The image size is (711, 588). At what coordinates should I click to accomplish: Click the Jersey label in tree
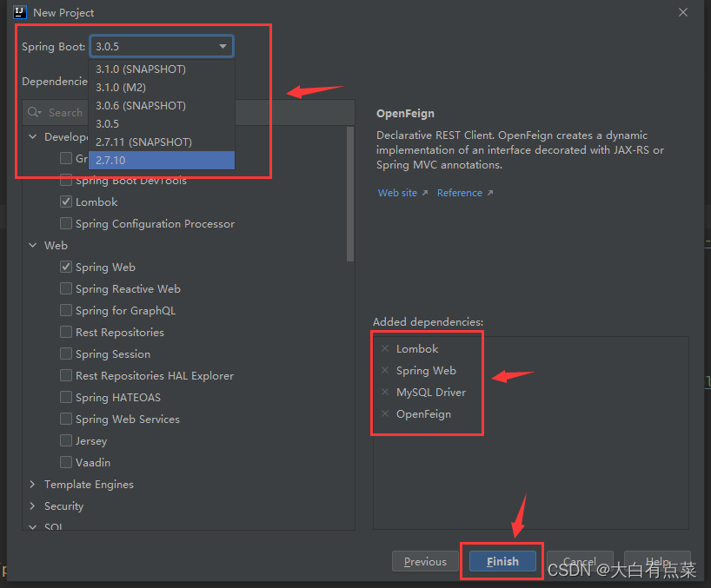[91, 440]
